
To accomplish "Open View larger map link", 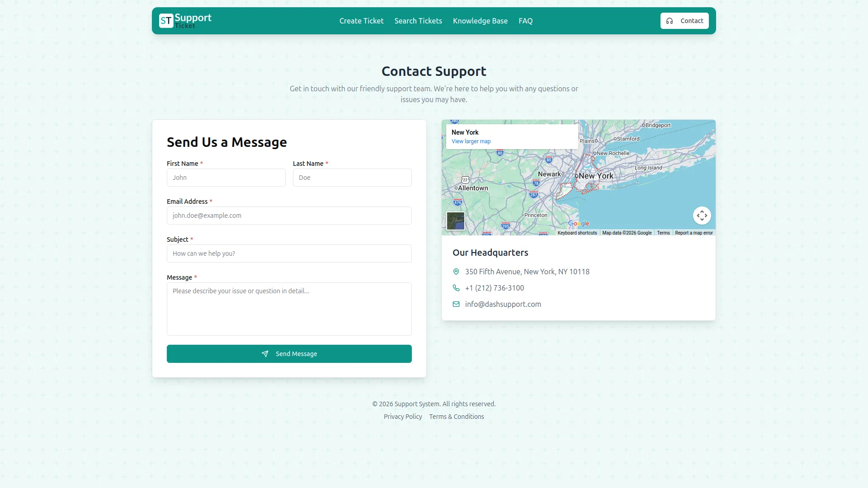I will tap(471, 141).
